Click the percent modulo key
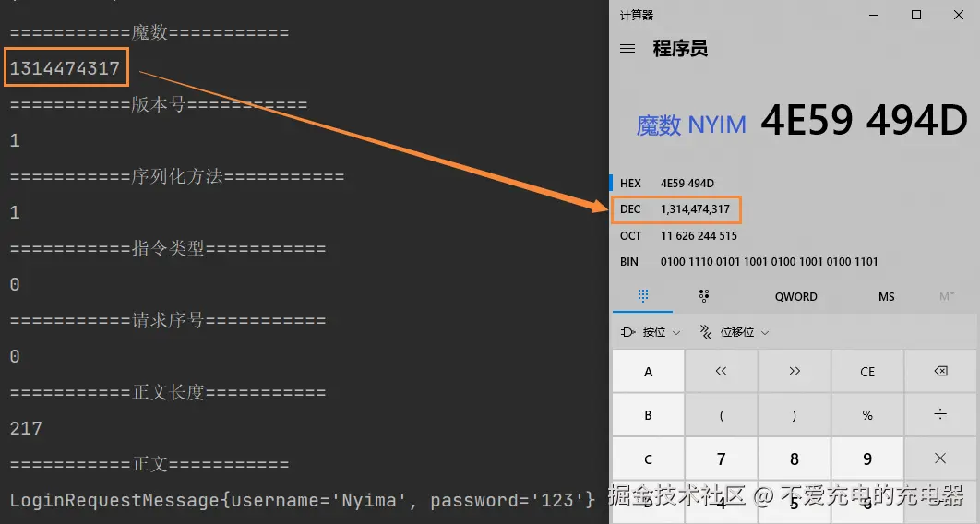Screen dimensions: 980x524 click(x=867, y=415)
